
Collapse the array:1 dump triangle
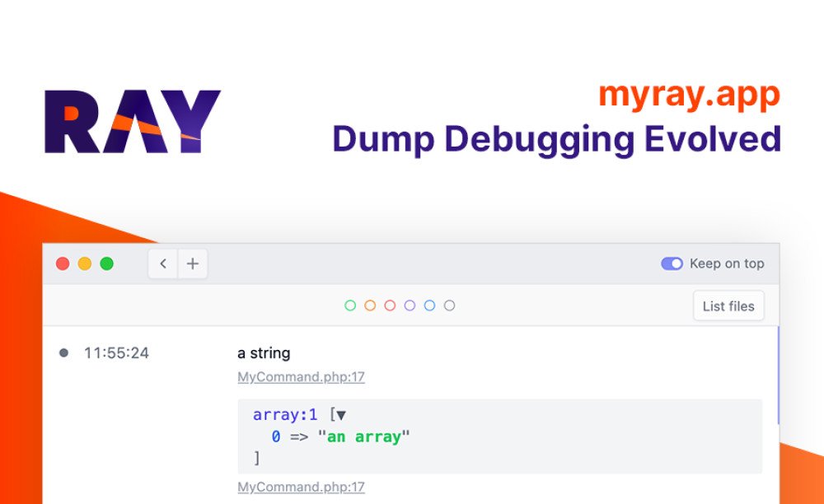click(341, 416)
